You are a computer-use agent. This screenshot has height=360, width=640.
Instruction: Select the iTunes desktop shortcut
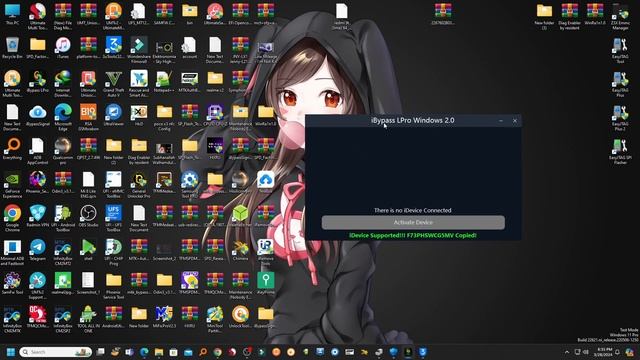coord(63,48)
